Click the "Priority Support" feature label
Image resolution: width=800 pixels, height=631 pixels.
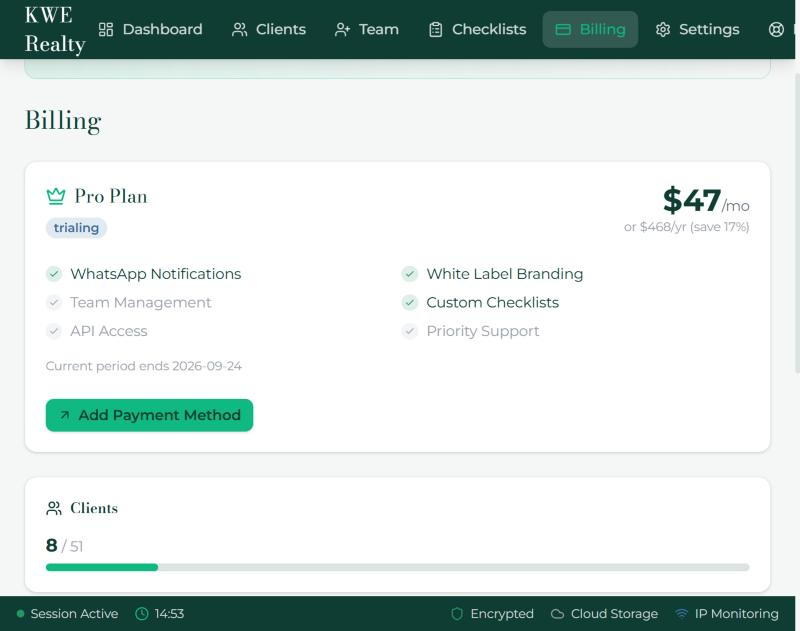[x=483, y=331]
